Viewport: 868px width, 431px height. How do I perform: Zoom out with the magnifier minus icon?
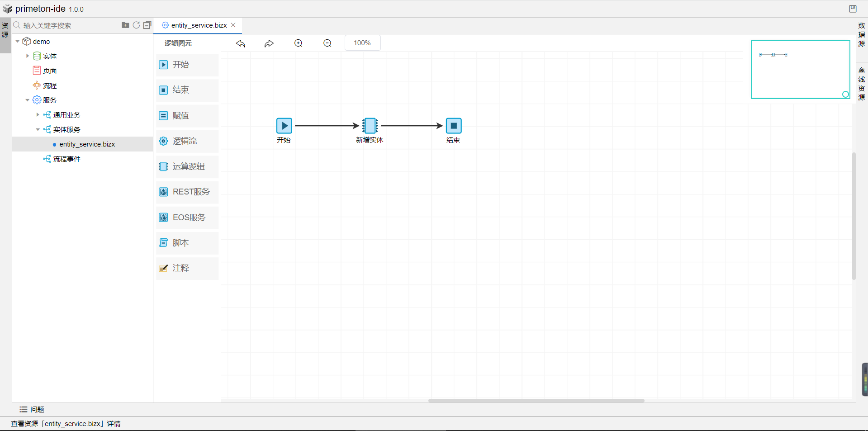click(x=327, y=43)
